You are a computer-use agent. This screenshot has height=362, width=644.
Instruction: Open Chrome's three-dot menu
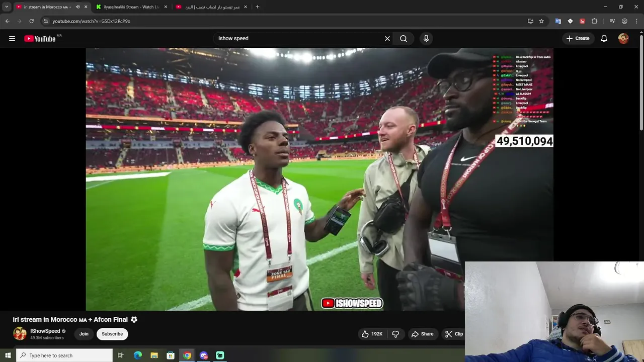[636, 21]
